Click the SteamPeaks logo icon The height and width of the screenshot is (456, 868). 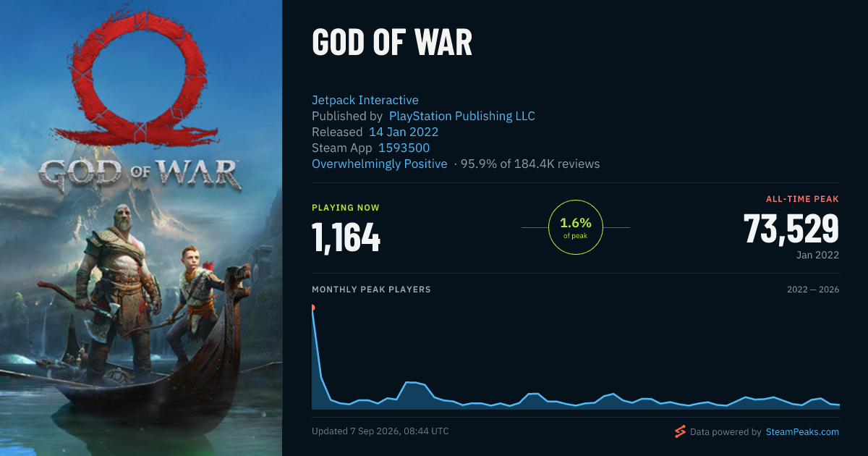pyautogui.click(x=680, y=432)
